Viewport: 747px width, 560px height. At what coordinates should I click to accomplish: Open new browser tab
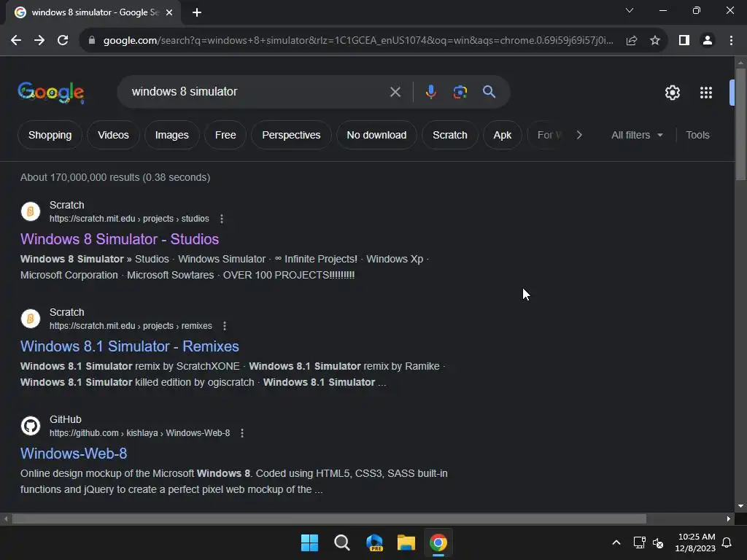point(197,12)
